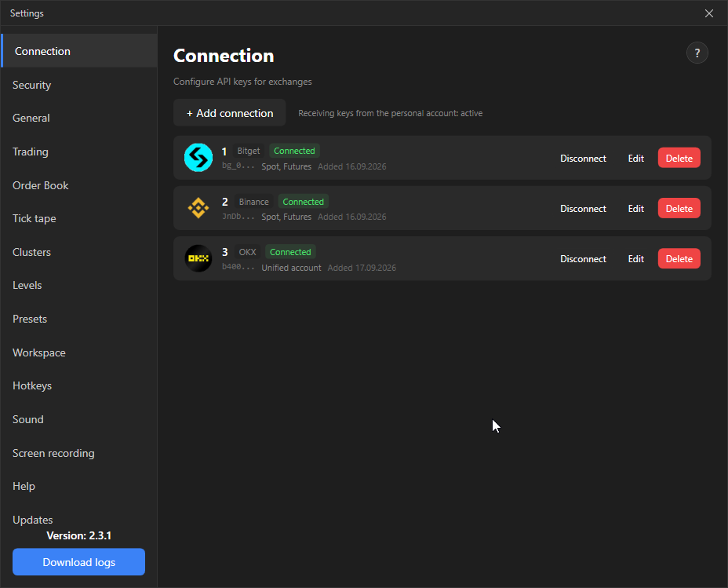
Task: Edit the OKX connection
Action: 635,259
